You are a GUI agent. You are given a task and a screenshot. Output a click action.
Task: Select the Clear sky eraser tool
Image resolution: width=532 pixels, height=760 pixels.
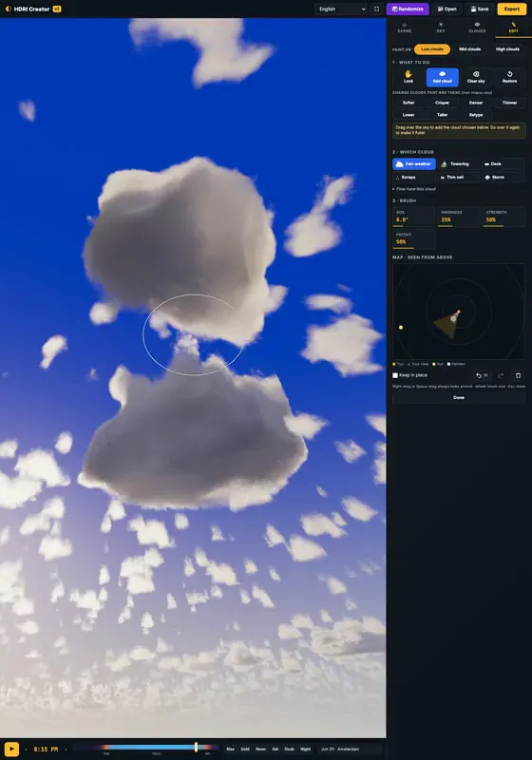476,77
